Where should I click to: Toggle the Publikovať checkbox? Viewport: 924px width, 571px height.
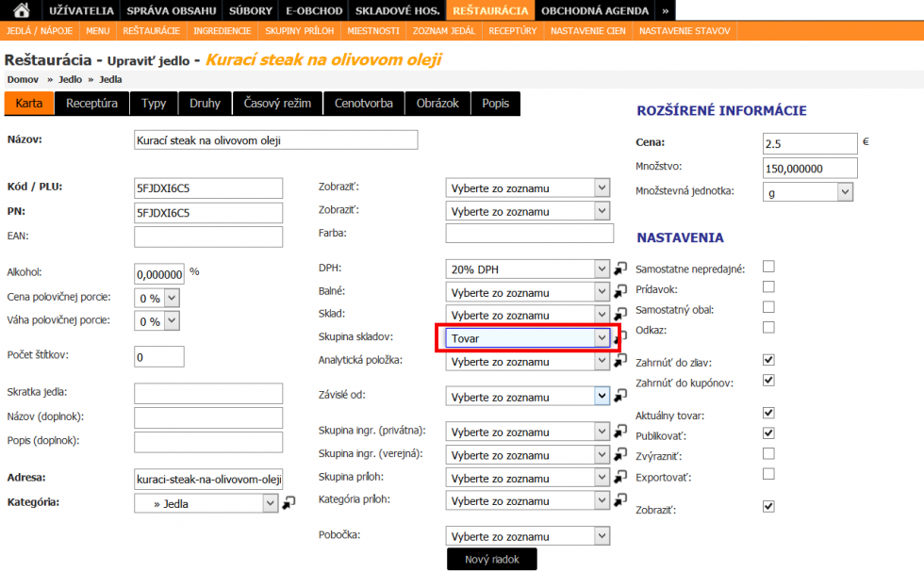coord(768,433)
